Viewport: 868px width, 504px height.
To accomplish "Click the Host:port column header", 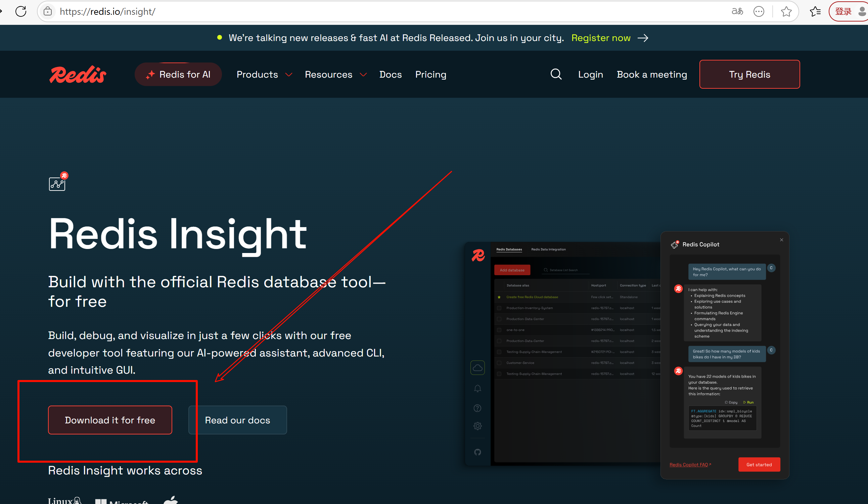I will [x=599, y=286].
